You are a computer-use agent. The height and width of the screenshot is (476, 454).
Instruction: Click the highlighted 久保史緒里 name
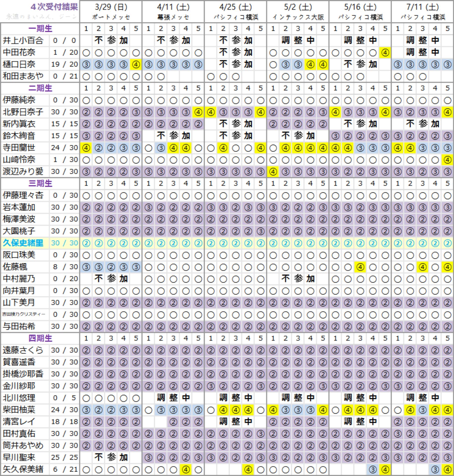coord(23,243)
